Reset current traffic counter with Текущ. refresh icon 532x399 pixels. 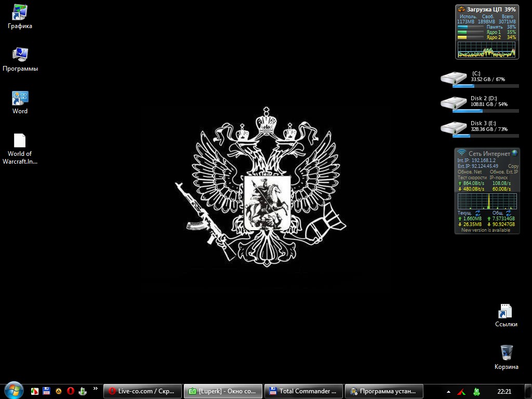pos(477,213)
